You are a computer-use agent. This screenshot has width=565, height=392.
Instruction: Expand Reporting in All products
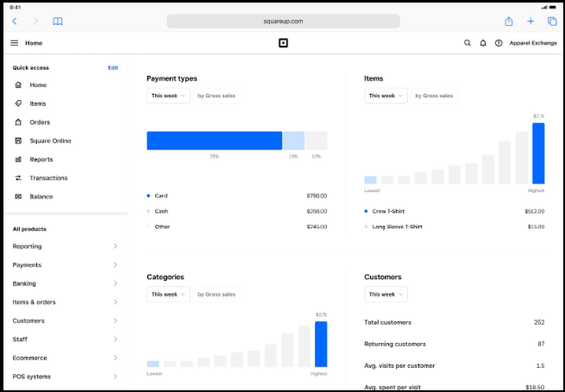(x=66, y=246)
